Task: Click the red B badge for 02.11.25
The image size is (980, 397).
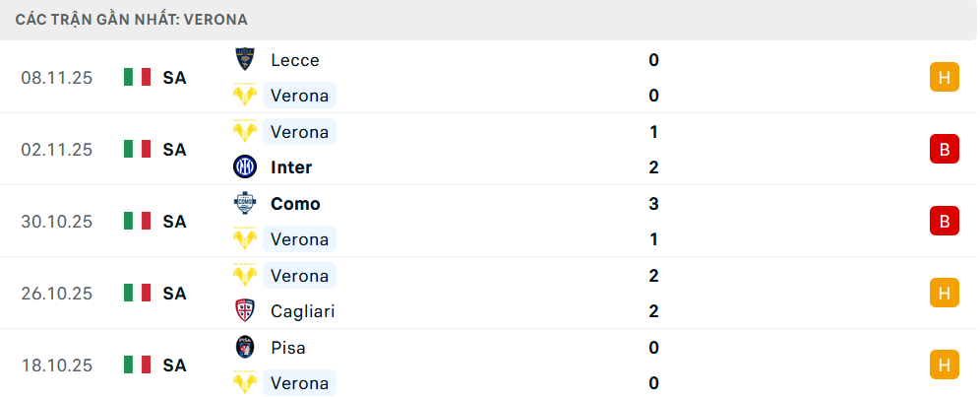Action: pos(944,150)
